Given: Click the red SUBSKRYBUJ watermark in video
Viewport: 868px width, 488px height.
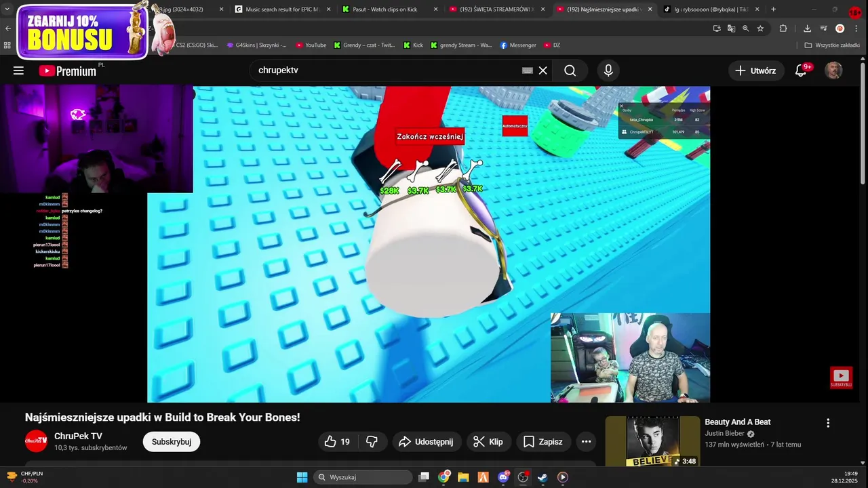Looking at the screenshot, I should point(841,378).
